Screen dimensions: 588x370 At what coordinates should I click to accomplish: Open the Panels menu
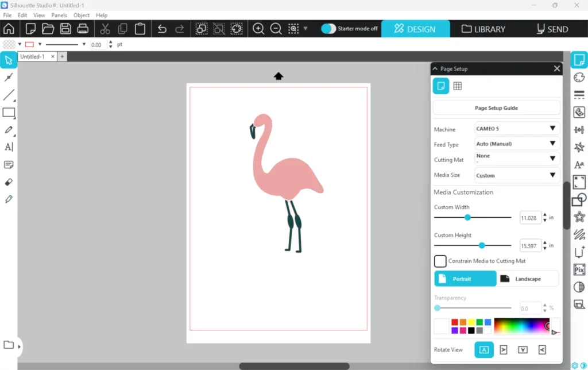pos(59,15)
